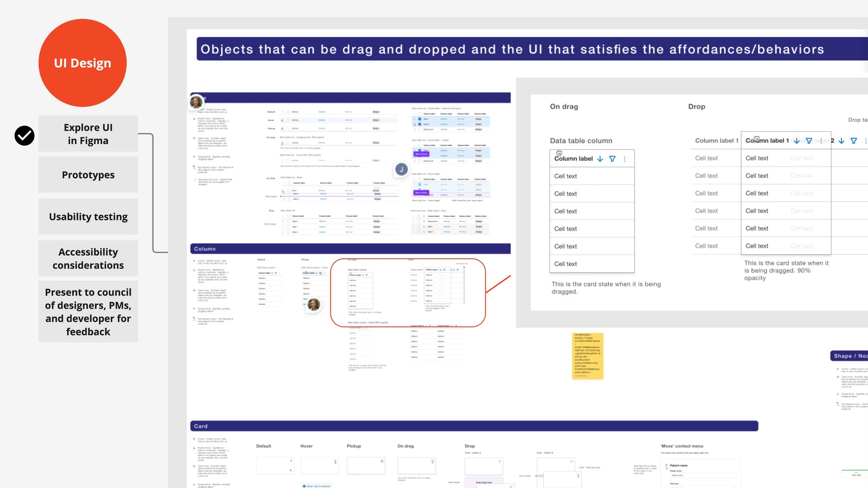Click the red-outlined column drag thumbnail

408,293
